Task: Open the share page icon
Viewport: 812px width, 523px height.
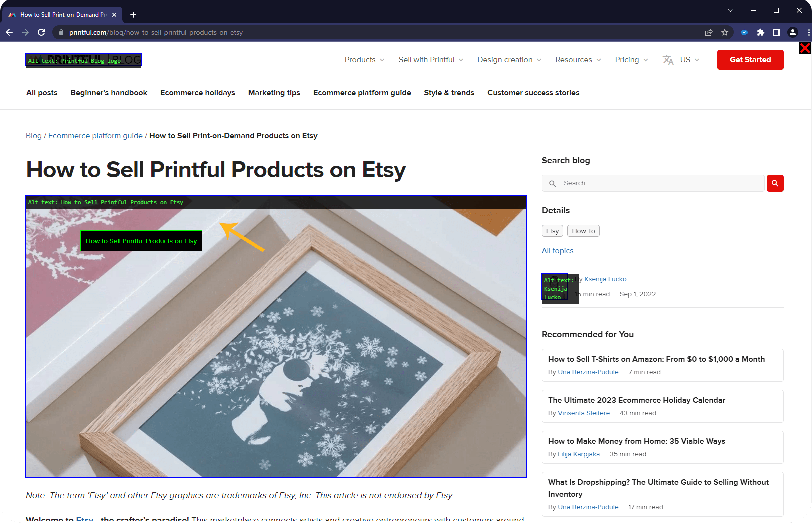Action: click(709, 32)
